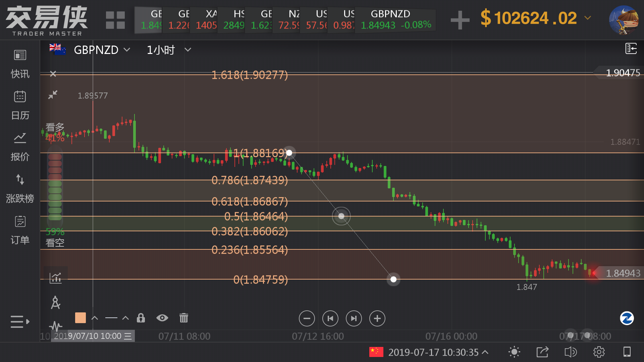Open the drawing compass tool icon
The width and height of the screenshot is (644, 362).
(x=55, y=302)
